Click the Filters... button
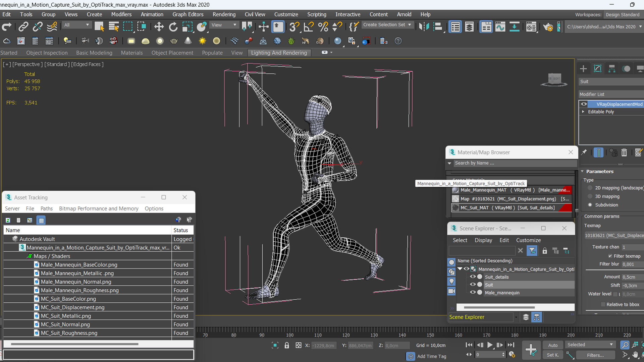The width and height of the screenshot is (644, 362). [x=595, y=355]
